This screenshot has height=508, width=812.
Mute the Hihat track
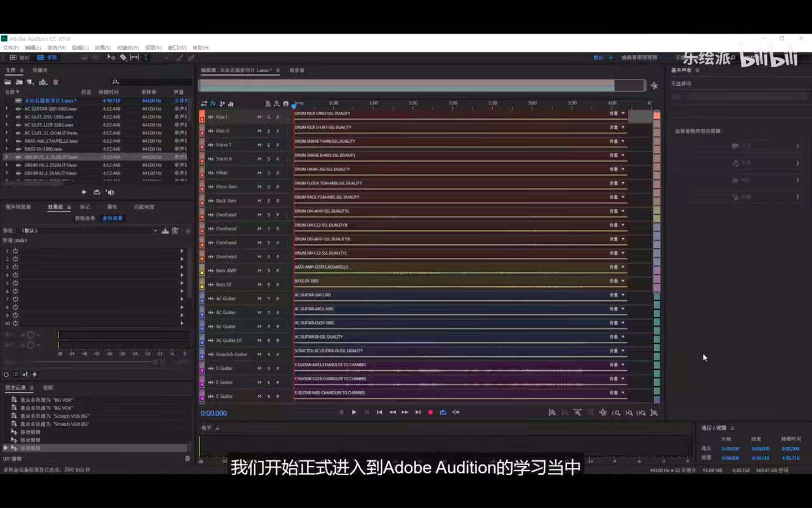click(x=259, y=173)
